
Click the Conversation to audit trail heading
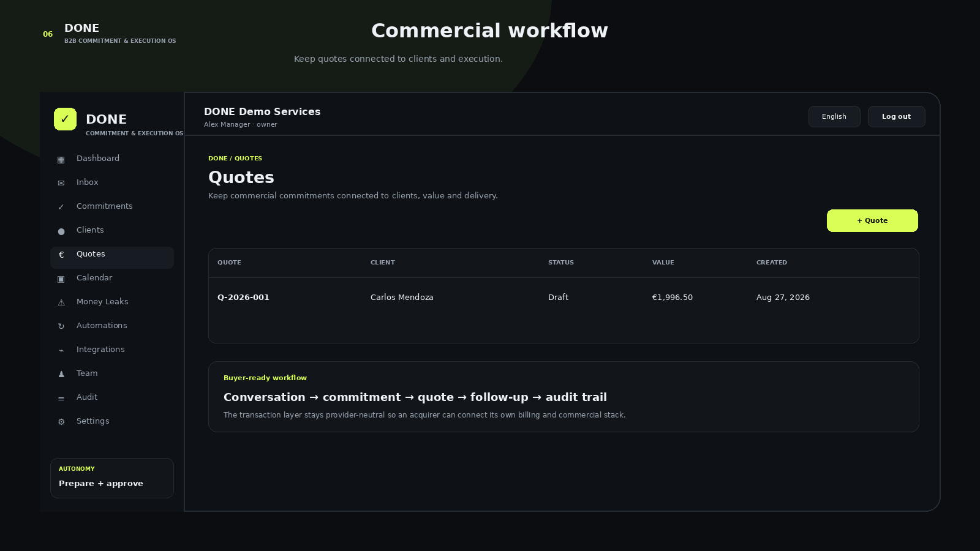click(415, 397)
